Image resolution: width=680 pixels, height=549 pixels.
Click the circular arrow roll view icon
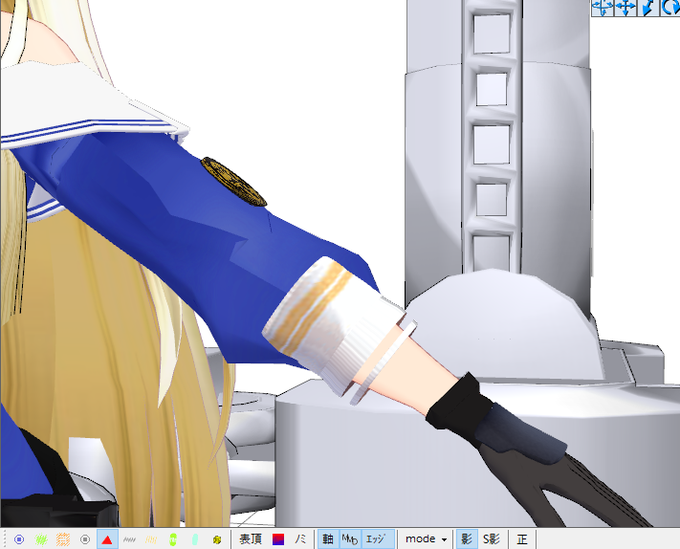(670, 7)
